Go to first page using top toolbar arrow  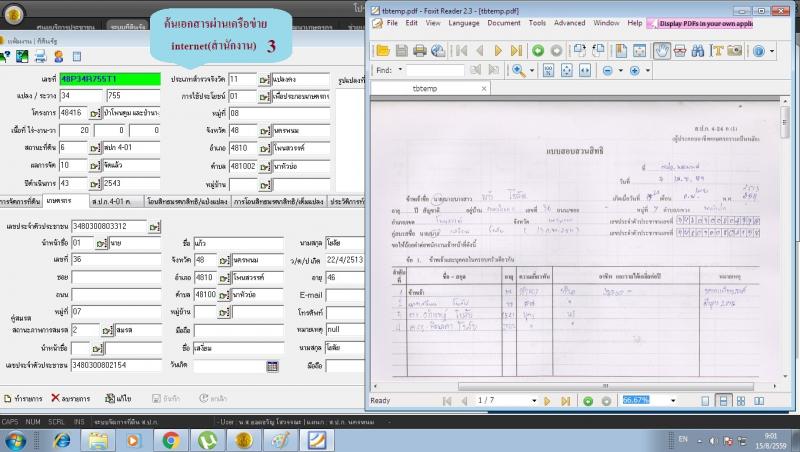click(462, 51)
